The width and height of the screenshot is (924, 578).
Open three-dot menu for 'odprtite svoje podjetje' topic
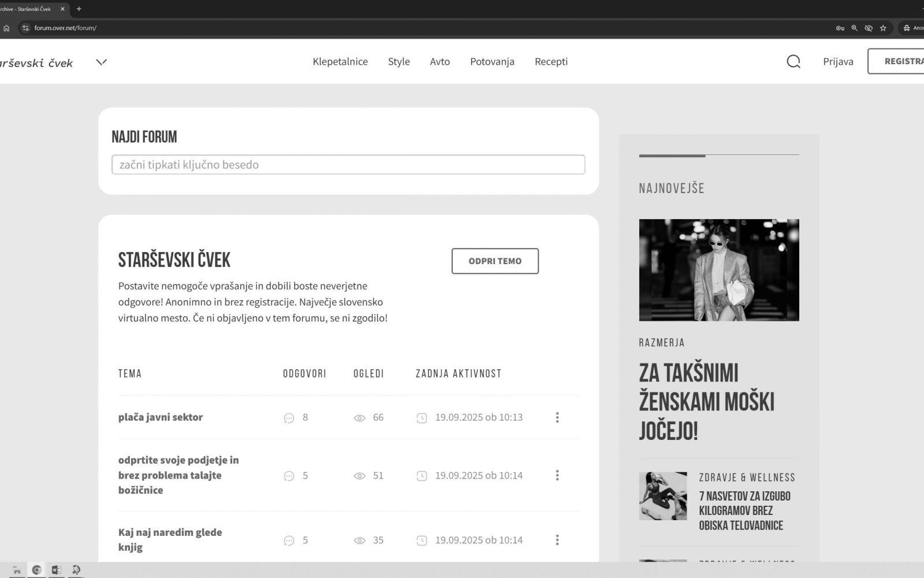pos(557,475)
